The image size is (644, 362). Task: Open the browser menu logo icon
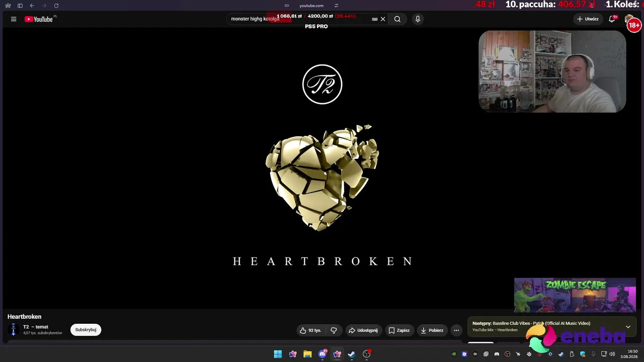(x=8, y=6)
